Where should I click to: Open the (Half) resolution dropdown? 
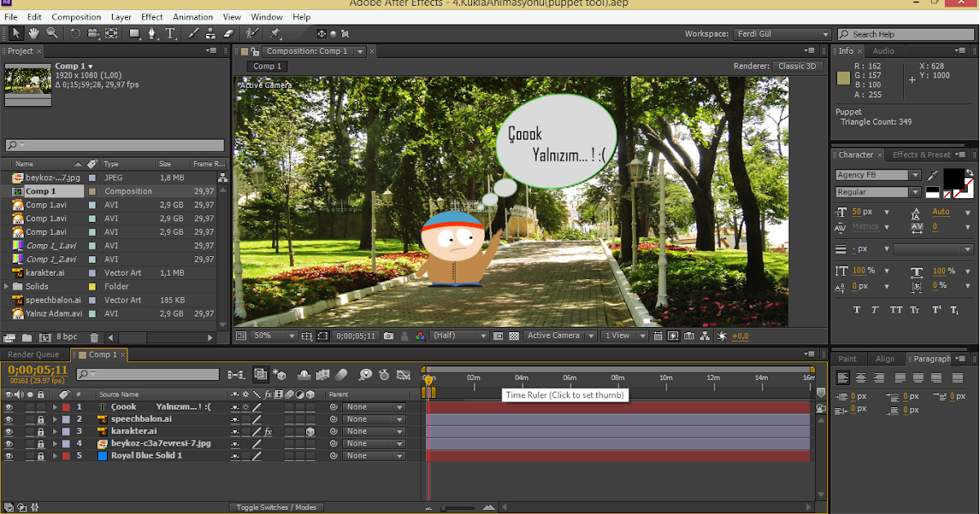(x=459, y=335)
